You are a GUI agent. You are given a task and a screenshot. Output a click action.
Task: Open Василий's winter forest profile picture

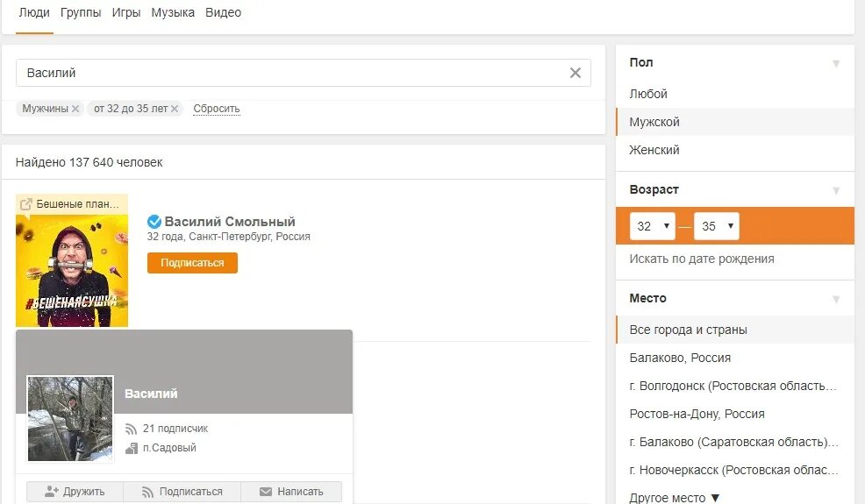(70, 418)
